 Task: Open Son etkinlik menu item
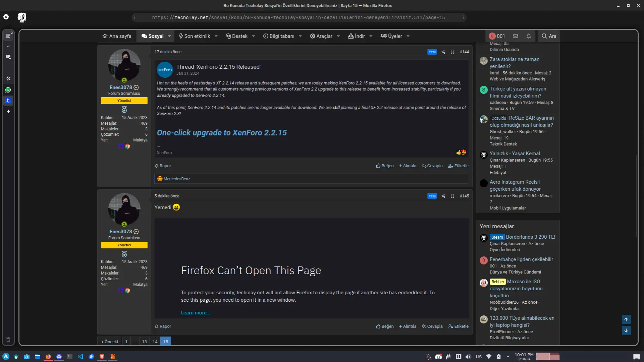click(195, 36)
